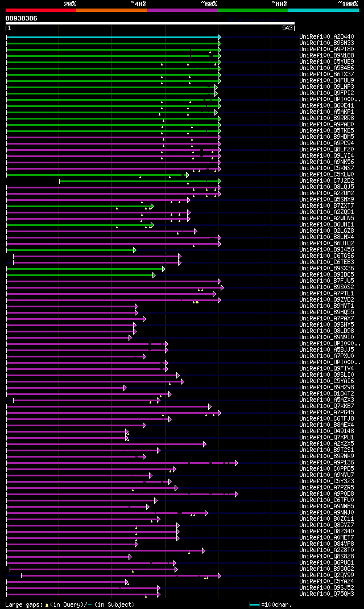Open hit UniRef100_A5BJJ5
Viewport: 364px width, 609px height.
coord(326,350)
